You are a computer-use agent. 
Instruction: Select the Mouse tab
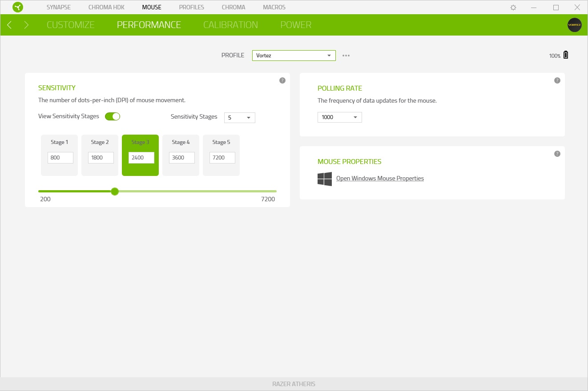click(152, 7)
